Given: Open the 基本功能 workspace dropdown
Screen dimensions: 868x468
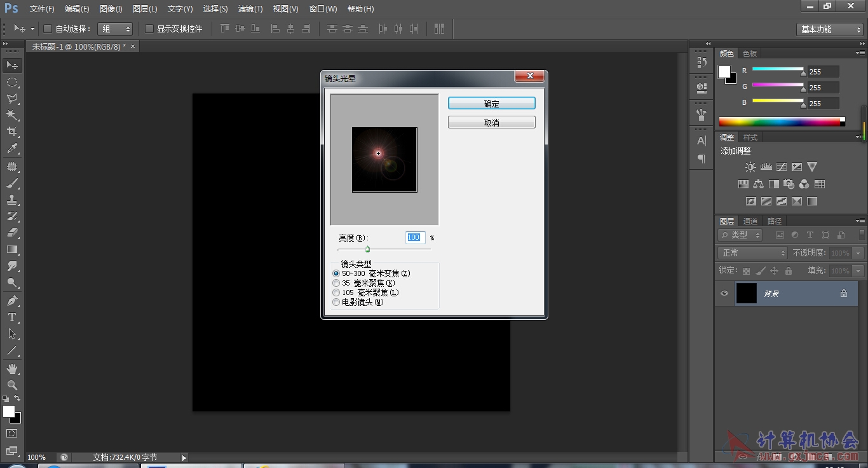Looking at the screenshot, I should 829,29.
